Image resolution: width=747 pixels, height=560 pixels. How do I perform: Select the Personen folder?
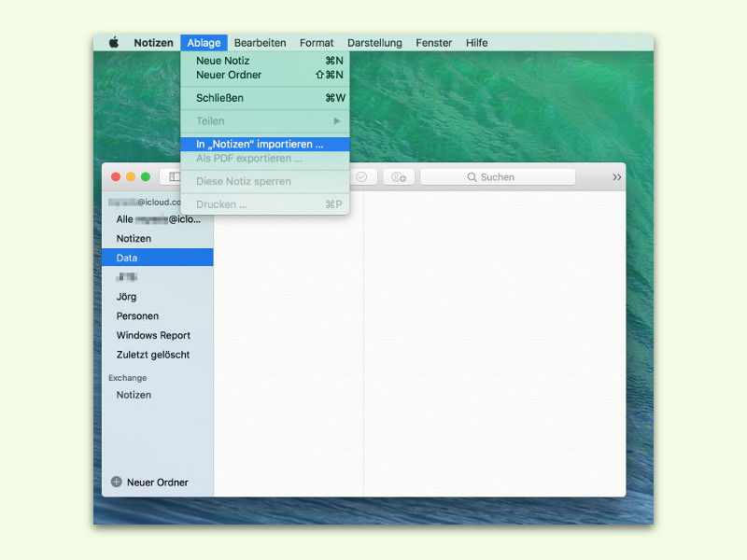click(x=158, y=316)
